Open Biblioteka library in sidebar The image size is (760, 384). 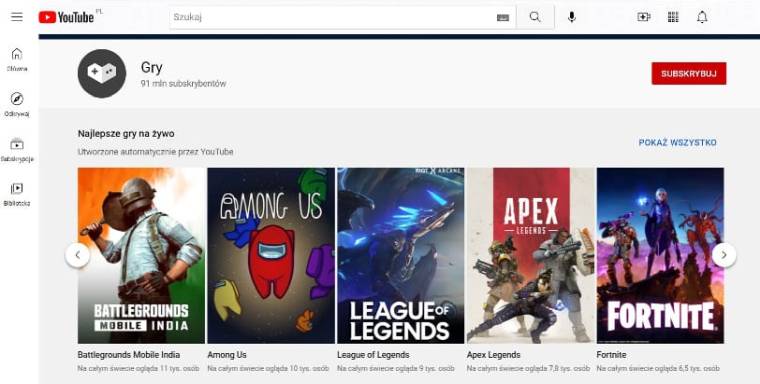point(17,194)
